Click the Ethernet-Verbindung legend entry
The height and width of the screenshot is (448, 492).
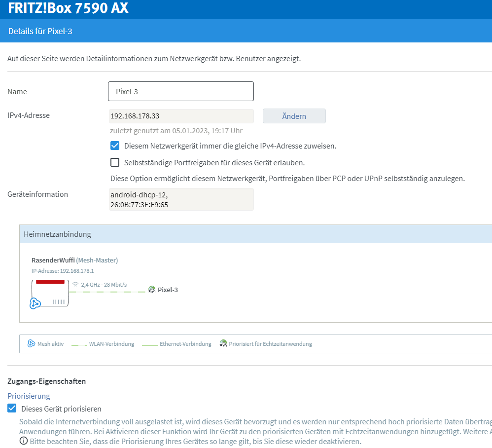click(176, 344)
